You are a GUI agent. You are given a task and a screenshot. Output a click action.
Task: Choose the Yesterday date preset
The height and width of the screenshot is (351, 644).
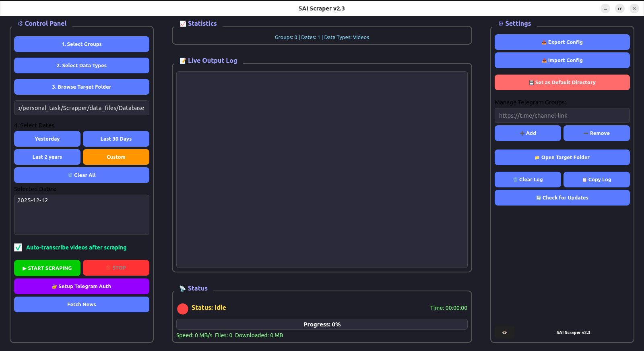(47, 139)
